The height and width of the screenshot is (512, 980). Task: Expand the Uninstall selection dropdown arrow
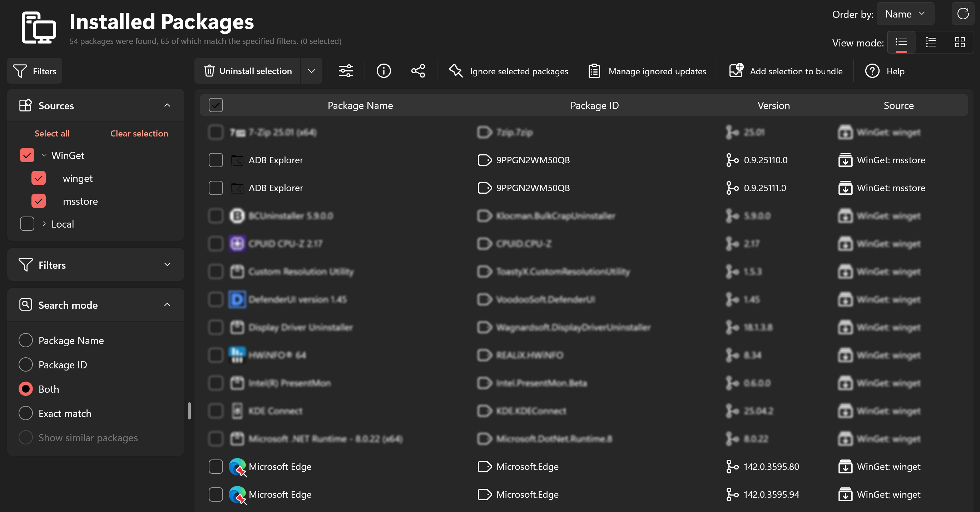[x=312, y=71]
